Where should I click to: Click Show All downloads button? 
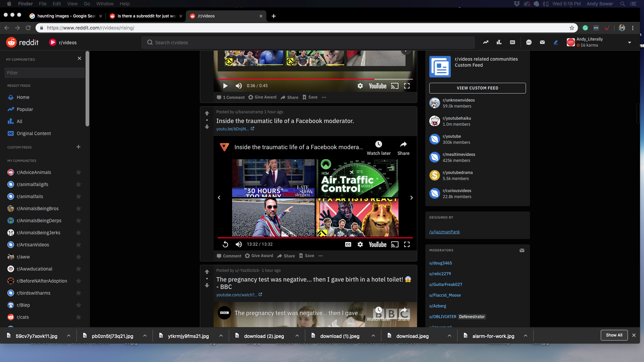coord(614,335)
